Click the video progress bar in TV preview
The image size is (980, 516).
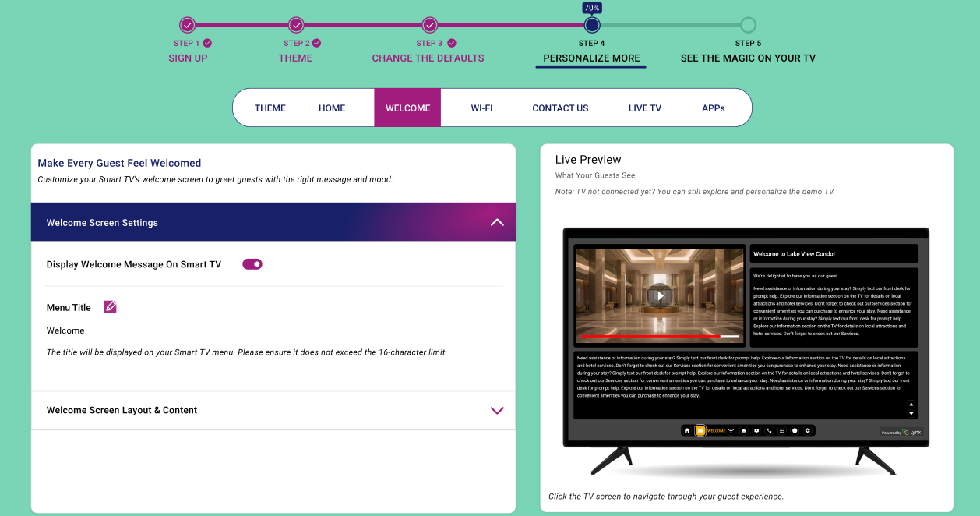pyautogui.click(x=660, y=336)
